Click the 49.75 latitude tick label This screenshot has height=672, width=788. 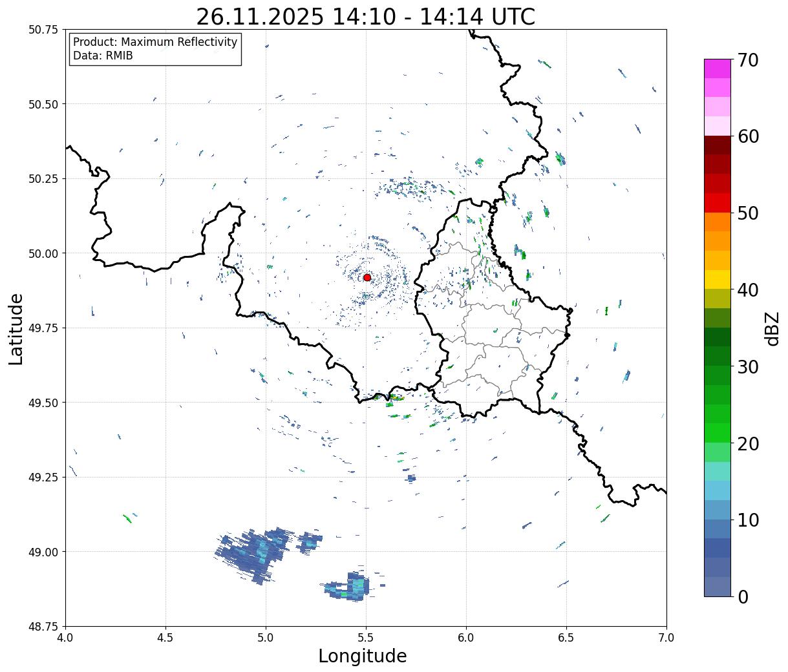pos(43,328)
